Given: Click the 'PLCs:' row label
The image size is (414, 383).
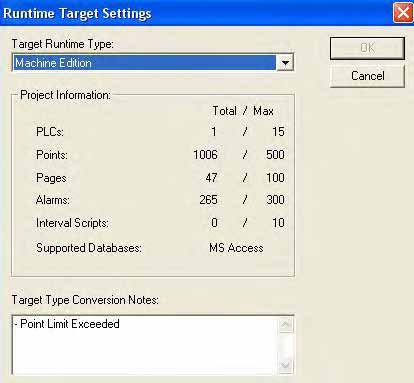Looking at the screenshot, I should (50, 132).
